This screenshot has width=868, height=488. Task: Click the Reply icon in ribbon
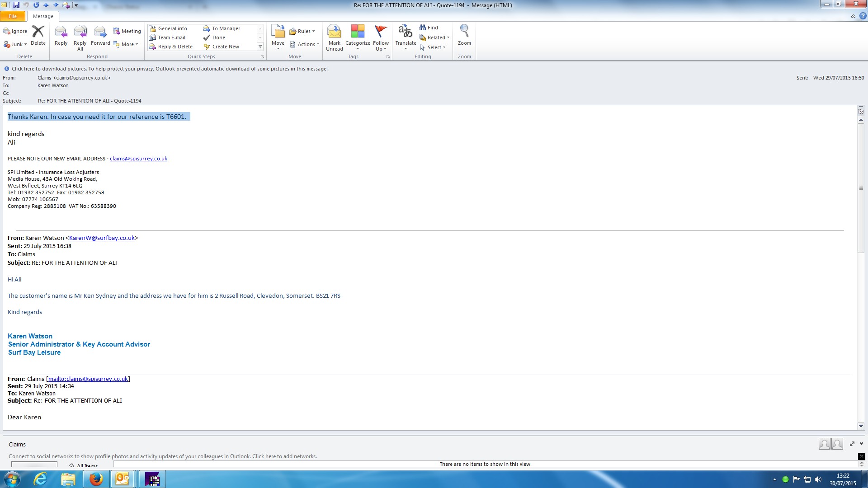coord(61,35)
